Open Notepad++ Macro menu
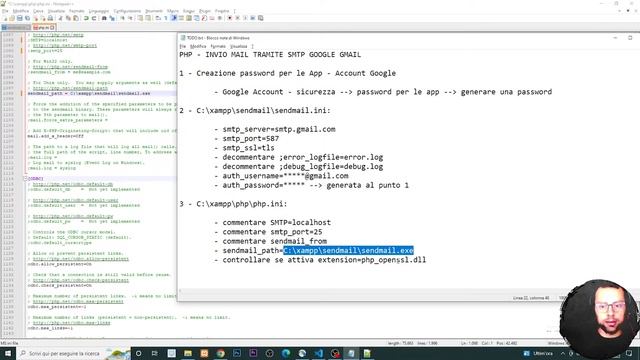The height and width of the screenshot is (360, 640). pos(173,11)
